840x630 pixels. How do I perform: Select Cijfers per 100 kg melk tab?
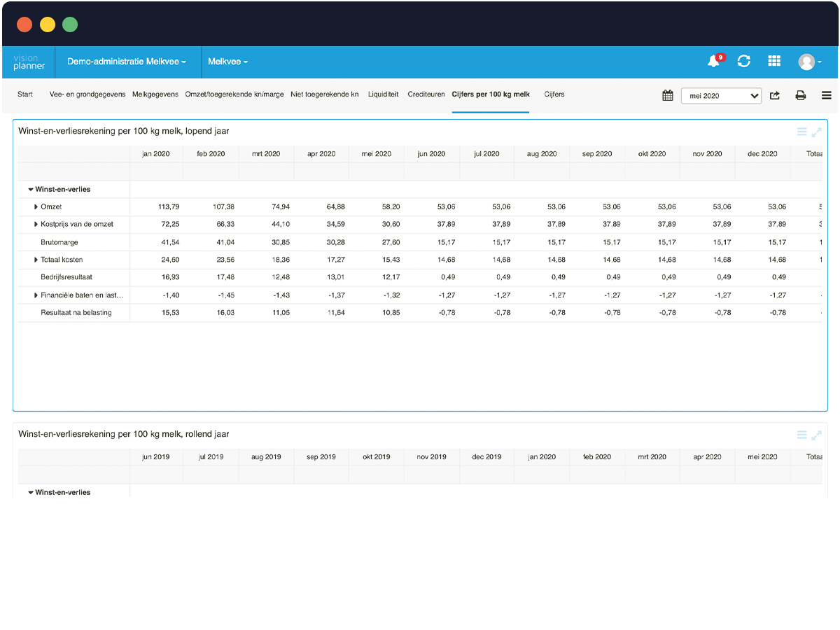pyautogui.click(x=491, y=94)
